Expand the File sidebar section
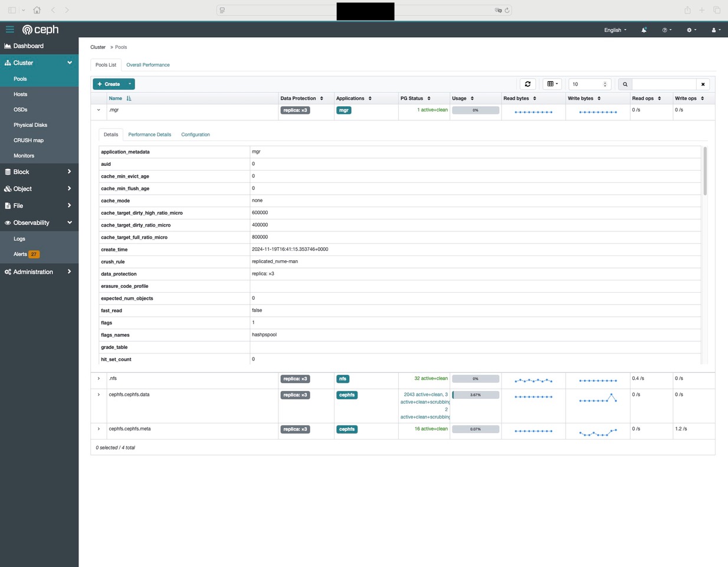This screenshot has width=728, height=567. [39, 206]
